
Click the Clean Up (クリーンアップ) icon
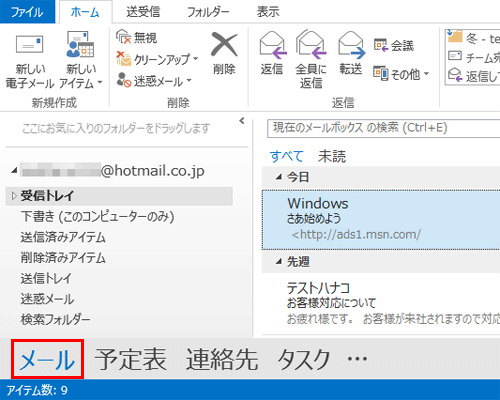point(123,58)
